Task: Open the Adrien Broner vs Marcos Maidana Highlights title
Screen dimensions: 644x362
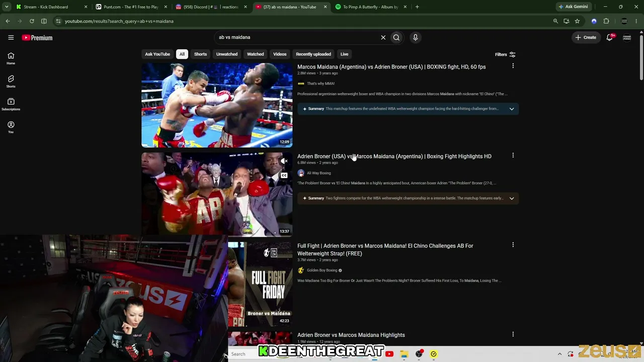Action: pos(351,335)
